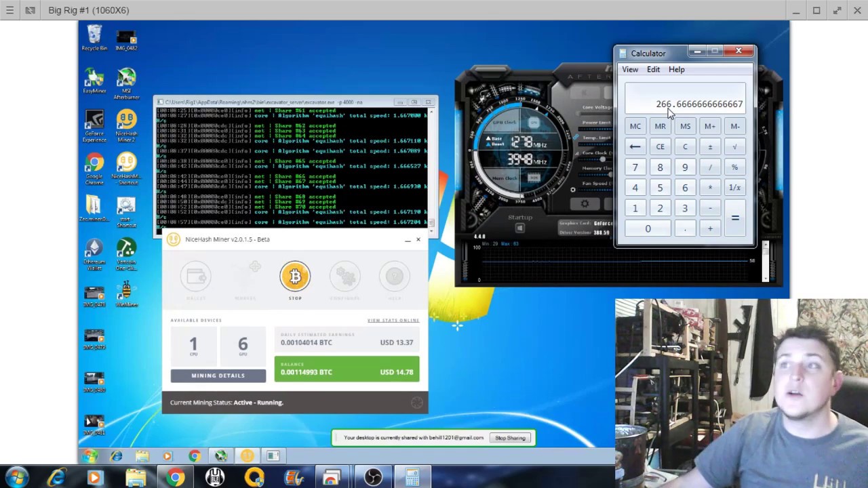Open the Calculator Help menu
Image resolution: width=868 pixels, height=488 pixels.
click(676, 69)
